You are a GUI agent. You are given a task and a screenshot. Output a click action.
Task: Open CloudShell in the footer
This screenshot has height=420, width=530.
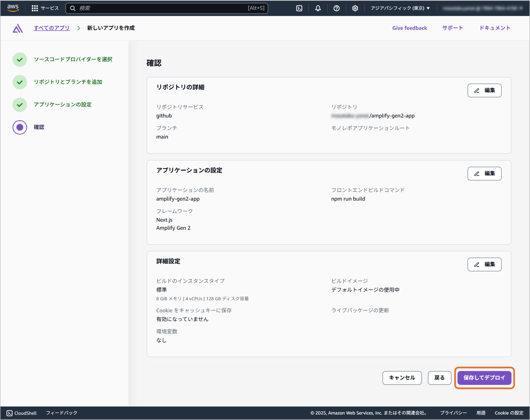coord(22,413)
